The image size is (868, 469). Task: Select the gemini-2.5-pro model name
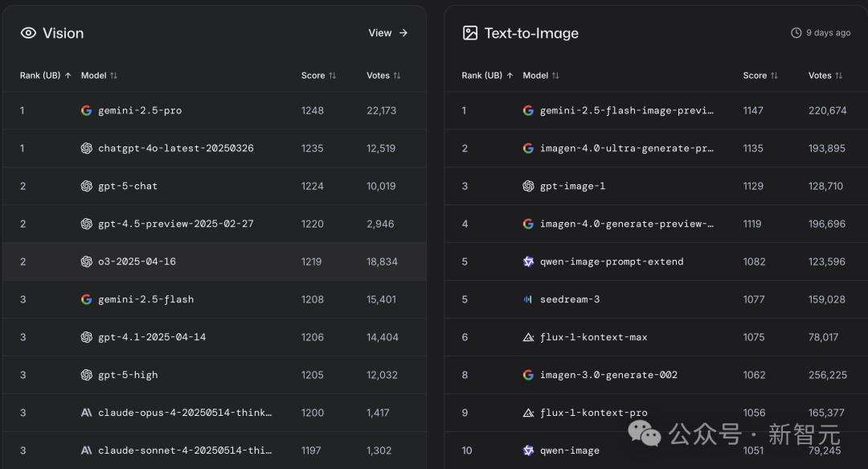click(x=140, y=110)
